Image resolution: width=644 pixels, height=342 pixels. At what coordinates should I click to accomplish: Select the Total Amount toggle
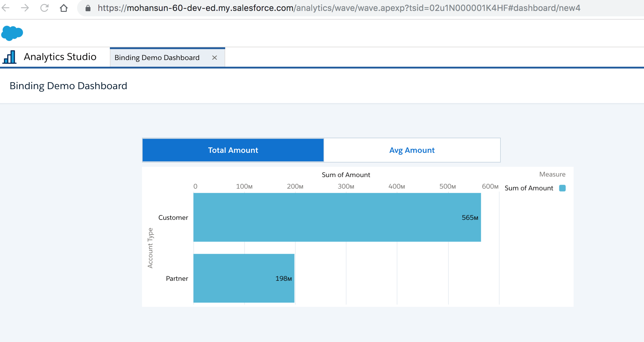coord(233,150)
